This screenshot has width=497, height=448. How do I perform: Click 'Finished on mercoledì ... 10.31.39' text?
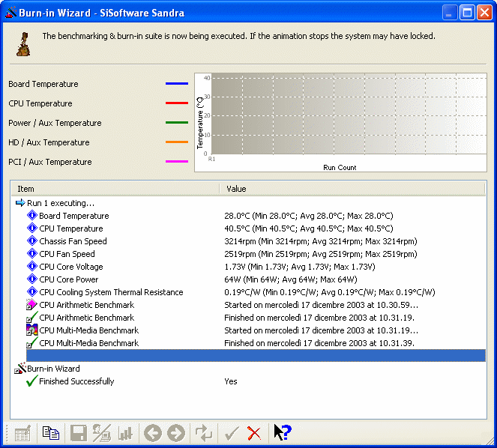pyautogui.click(x=319, y=343)
